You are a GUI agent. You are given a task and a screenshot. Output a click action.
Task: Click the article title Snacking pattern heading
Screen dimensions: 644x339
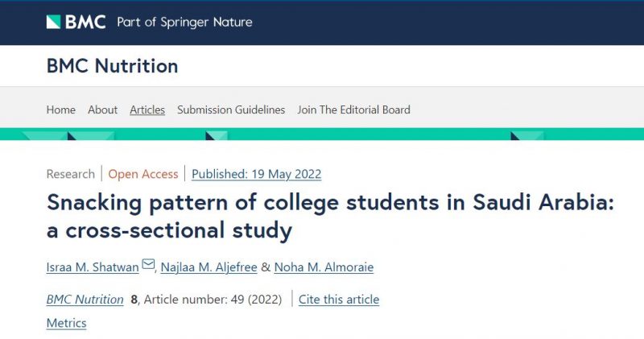click(x=330, y=216)
